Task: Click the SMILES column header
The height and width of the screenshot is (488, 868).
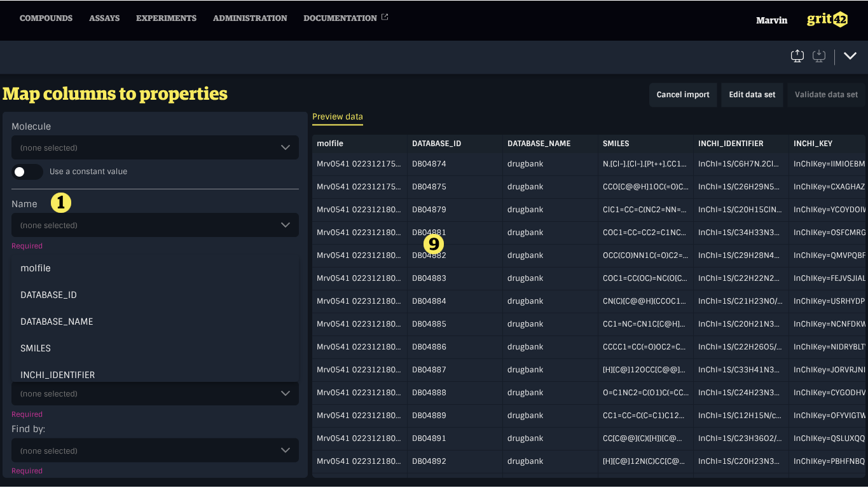Action: pos(645,144)
